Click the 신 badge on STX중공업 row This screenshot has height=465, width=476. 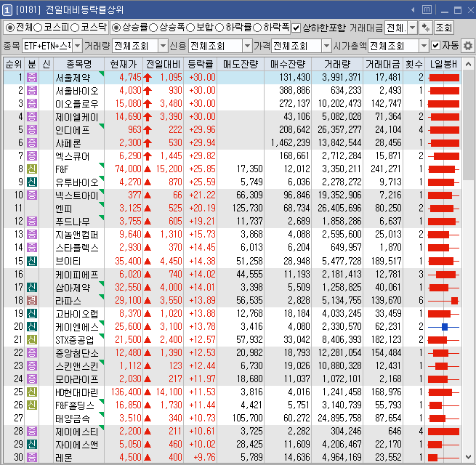pos(32,339)
